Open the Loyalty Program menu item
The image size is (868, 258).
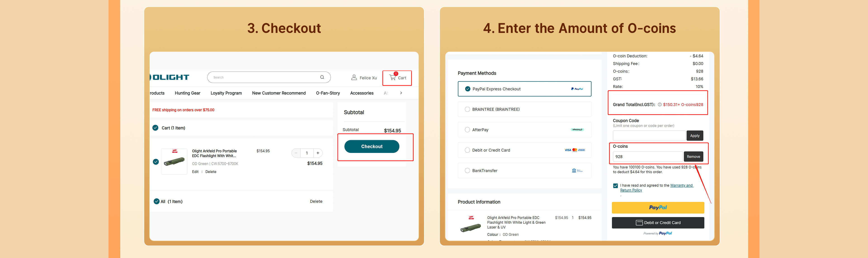(x=226, y=93)
